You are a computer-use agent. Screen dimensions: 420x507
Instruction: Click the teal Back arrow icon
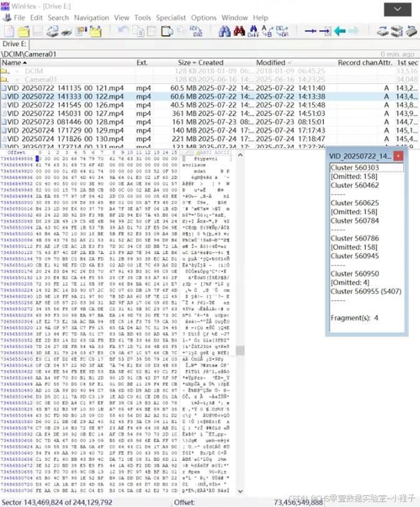coord(339,31)
